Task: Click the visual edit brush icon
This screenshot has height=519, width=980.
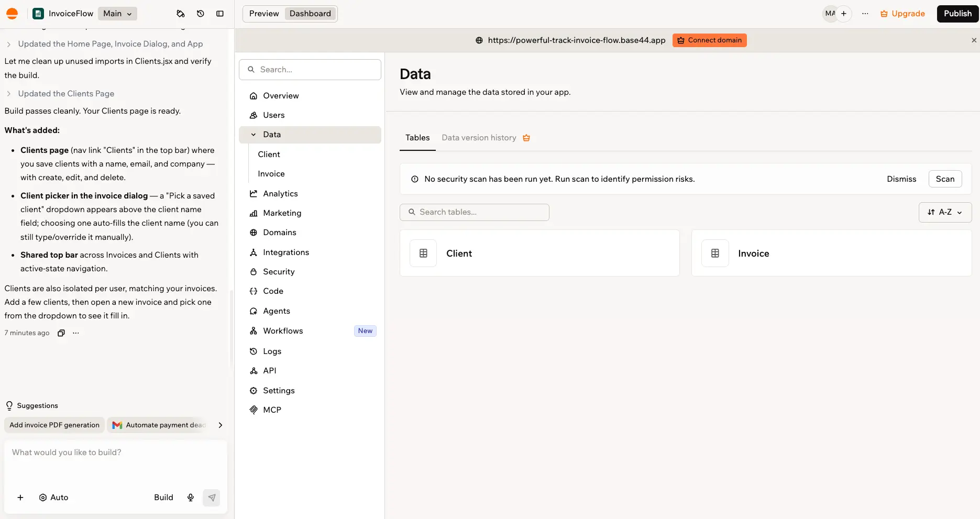Action: click(181, 14)
